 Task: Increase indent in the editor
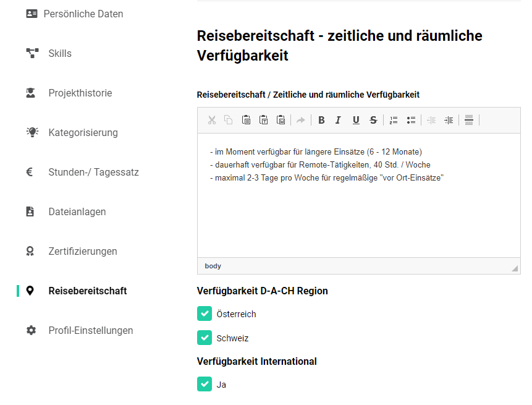click(449, 120)
